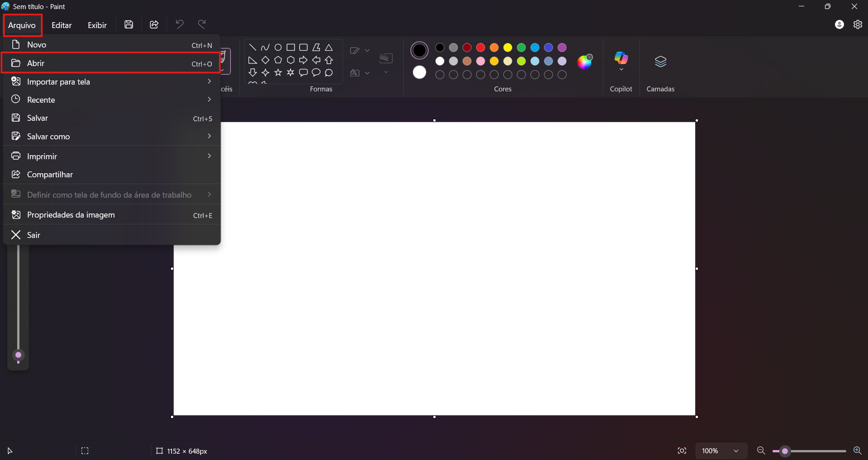Choose the Hexagon shape
This screenshot has width=868, height=460.
291,60
